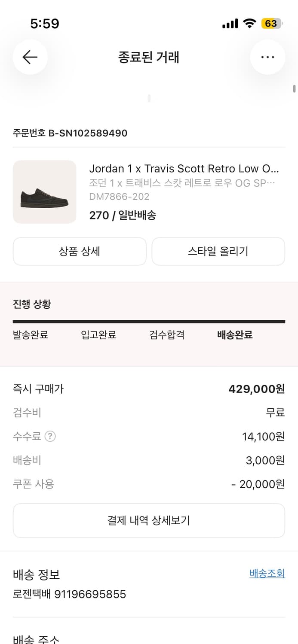298x644 pixels.
Task: Select the 배송완료 delivery complete status
Action: click(234, 335)
